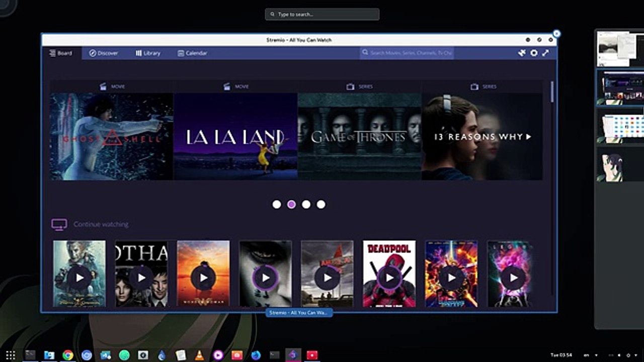Open the blue water drop app
This screenshot has width=644, height=362.
162,355
